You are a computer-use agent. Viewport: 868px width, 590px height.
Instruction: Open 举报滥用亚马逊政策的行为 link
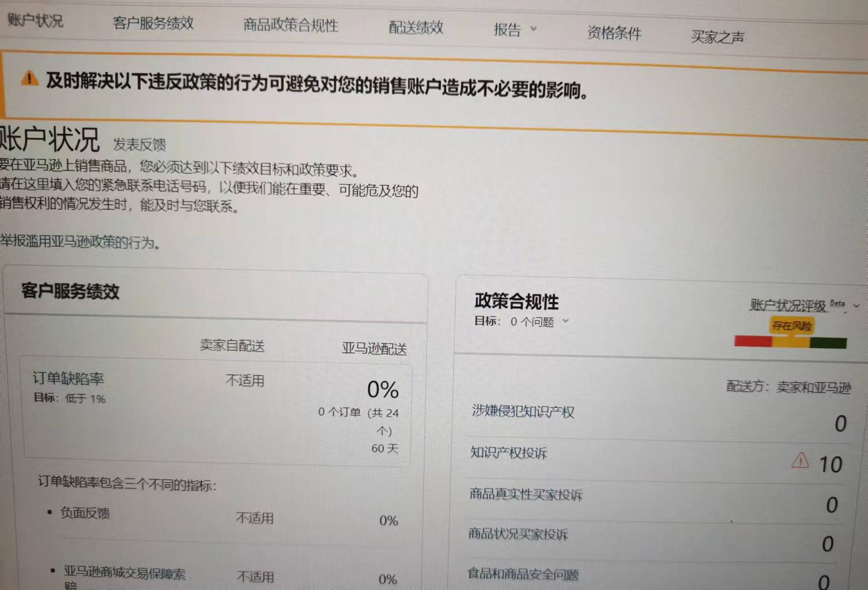pos(80,242)
